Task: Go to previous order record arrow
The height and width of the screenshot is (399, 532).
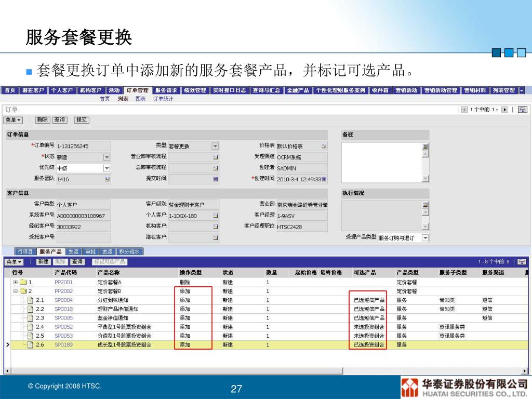Action: click(464, 110)
